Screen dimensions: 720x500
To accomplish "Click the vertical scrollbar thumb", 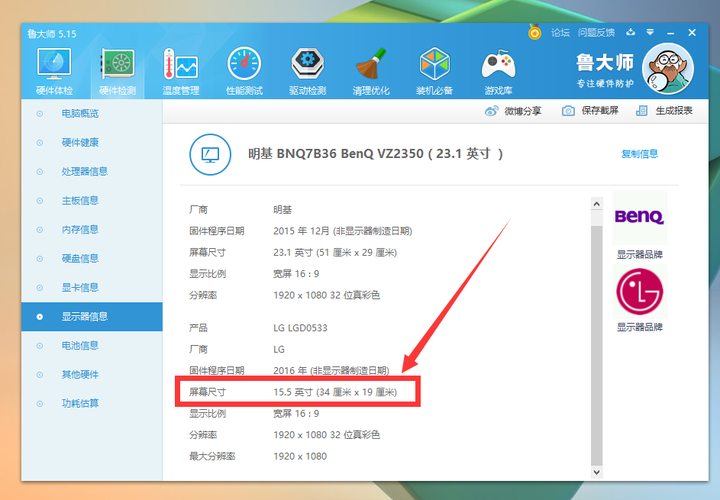I will (x=596, y=345).
